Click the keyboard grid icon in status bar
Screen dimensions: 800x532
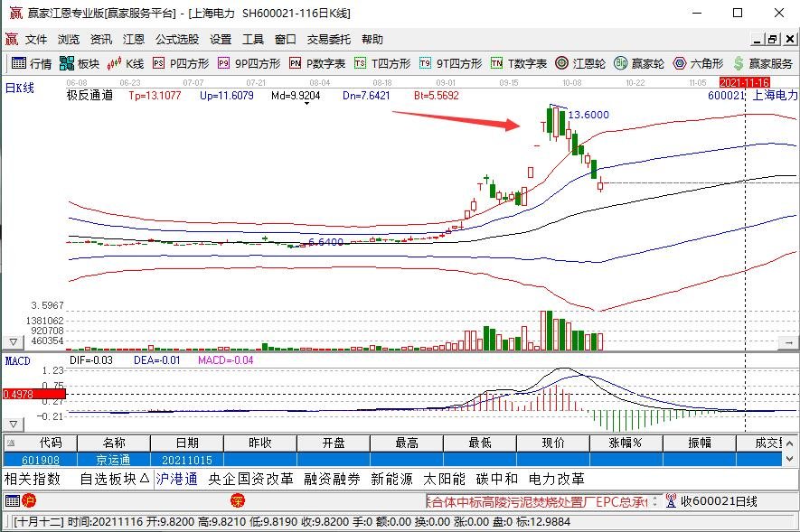coord(13,501)
